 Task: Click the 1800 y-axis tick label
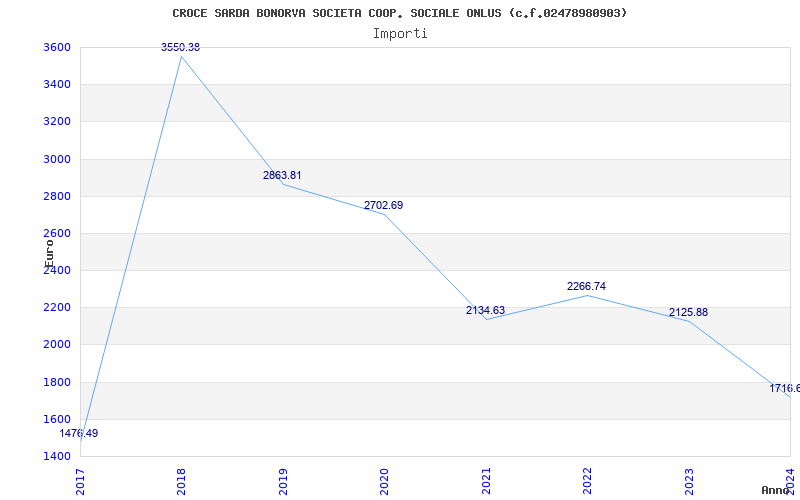tap(57, 382)
